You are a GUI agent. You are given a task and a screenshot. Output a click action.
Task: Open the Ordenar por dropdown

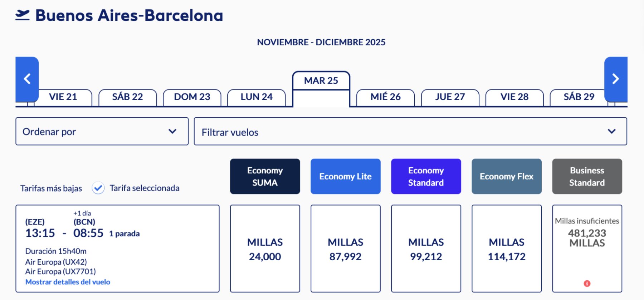[102, 132]
